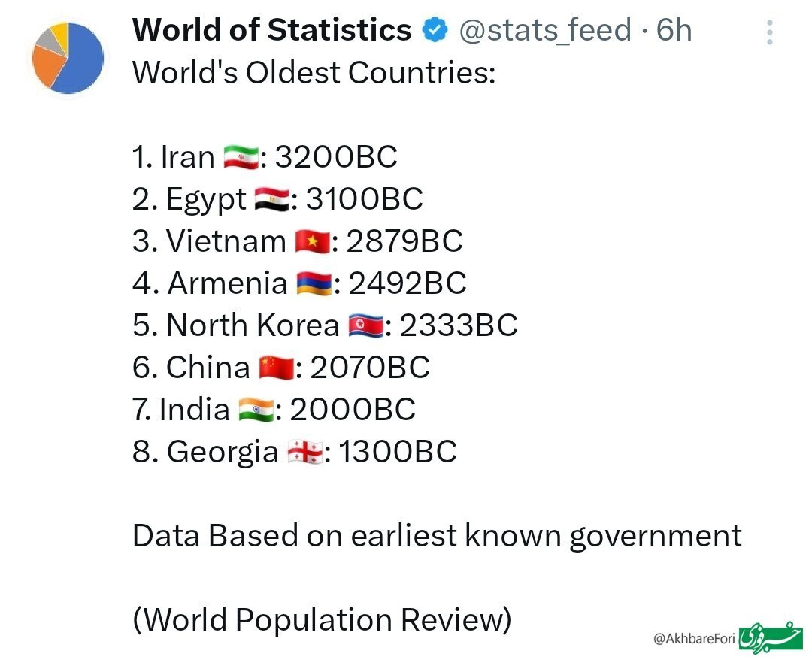Click the Iran flag emoji
812x657 pixels.
[x=241, y=158]
